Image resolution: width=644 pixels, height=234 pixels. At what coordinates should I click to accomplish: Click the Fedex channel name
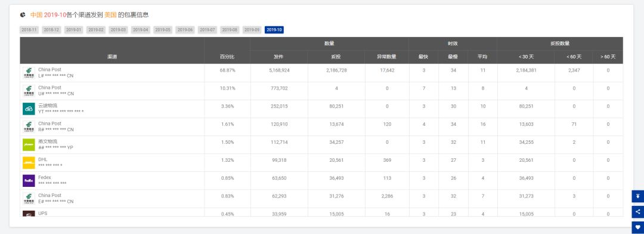44,178
